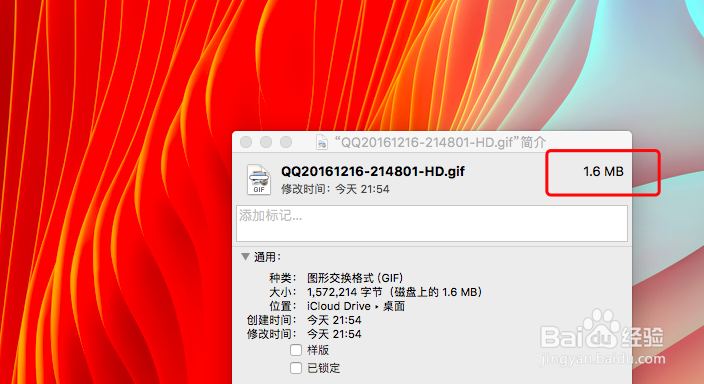Click the zoom button of the info window
The width and height of the screenshot is (704, 384).
(x=286, y=142)
